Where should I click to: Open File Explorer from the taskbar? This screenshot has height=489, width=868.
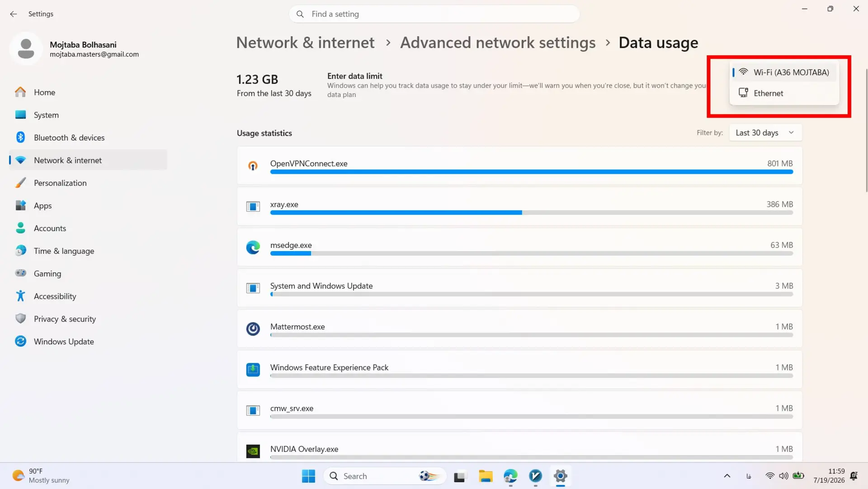coord(486,476)
